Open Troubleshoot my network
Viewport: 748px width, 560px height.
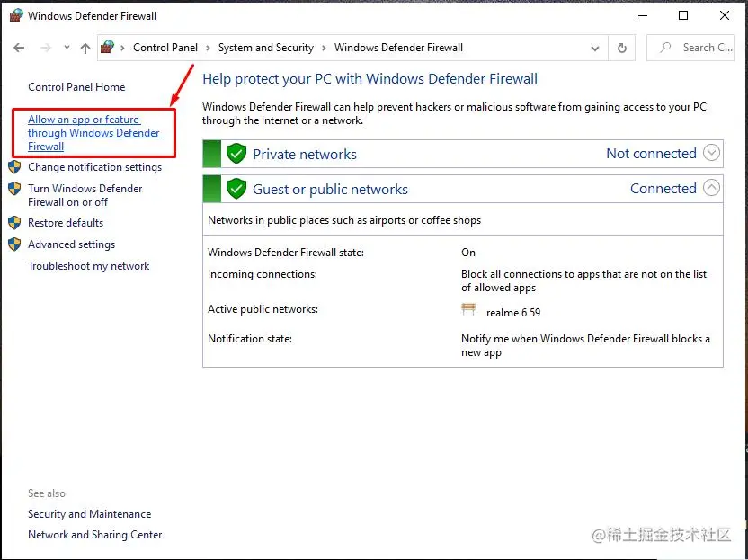(x=89, y=266)
